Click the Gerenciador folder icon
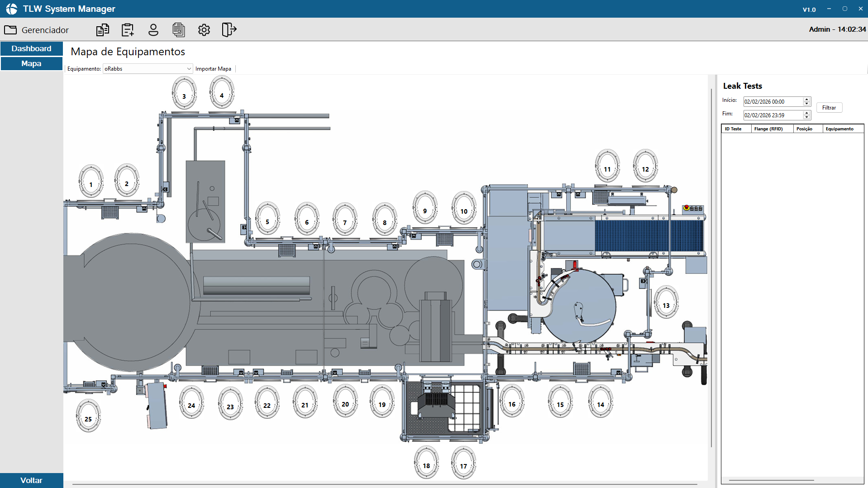 coord(10,30)
